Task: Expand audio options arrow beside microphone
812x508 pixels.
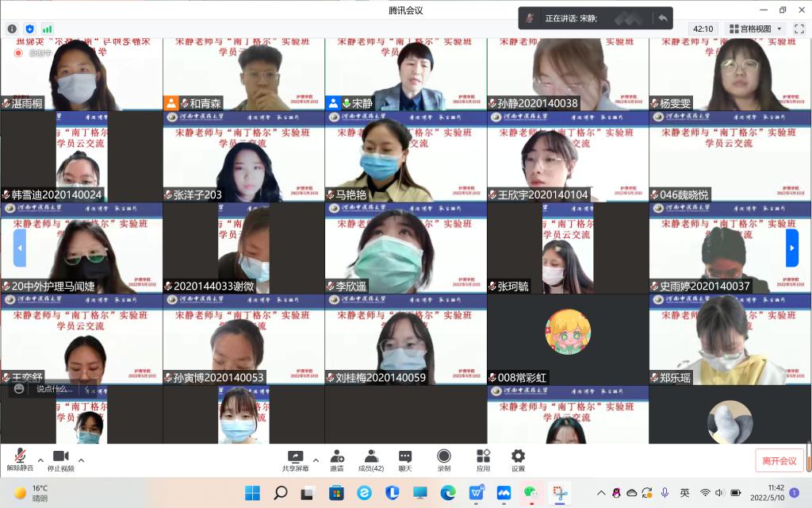Action: [40, 460]
